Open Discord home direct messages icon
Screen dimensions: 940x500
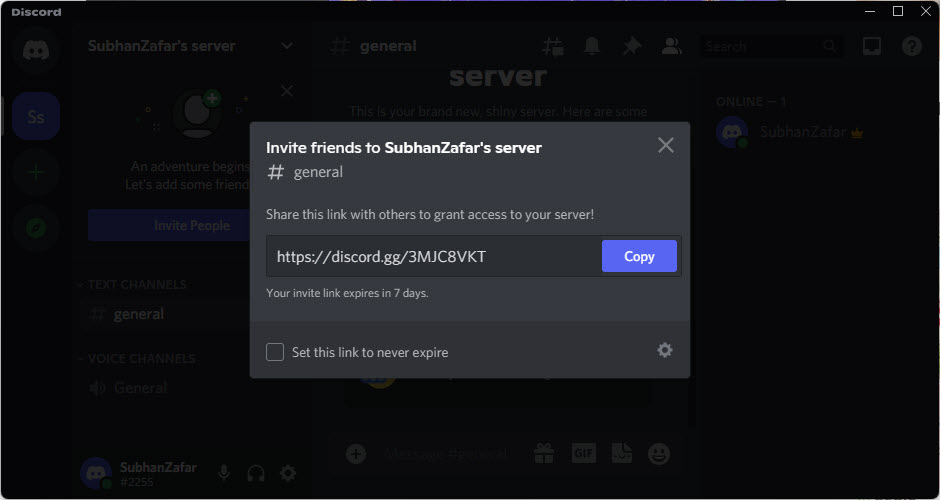click(36, 50)
